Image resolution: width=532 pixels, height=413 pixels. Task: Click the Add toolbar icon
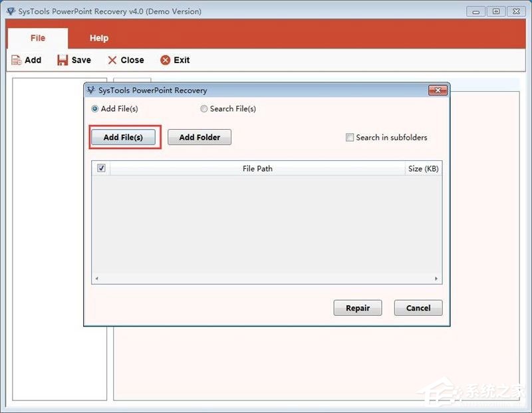coord(16,60)
